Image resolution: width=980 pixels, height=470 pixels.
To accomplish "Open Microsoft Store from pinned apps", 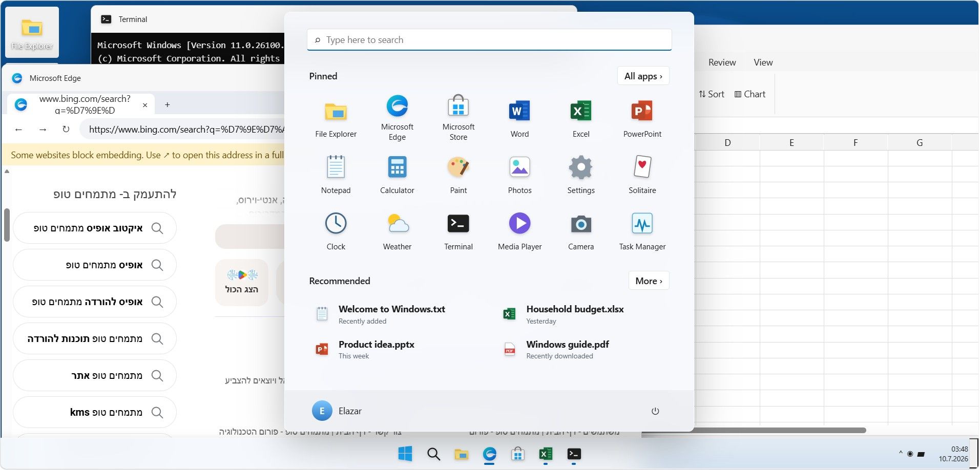I will 458,118.
